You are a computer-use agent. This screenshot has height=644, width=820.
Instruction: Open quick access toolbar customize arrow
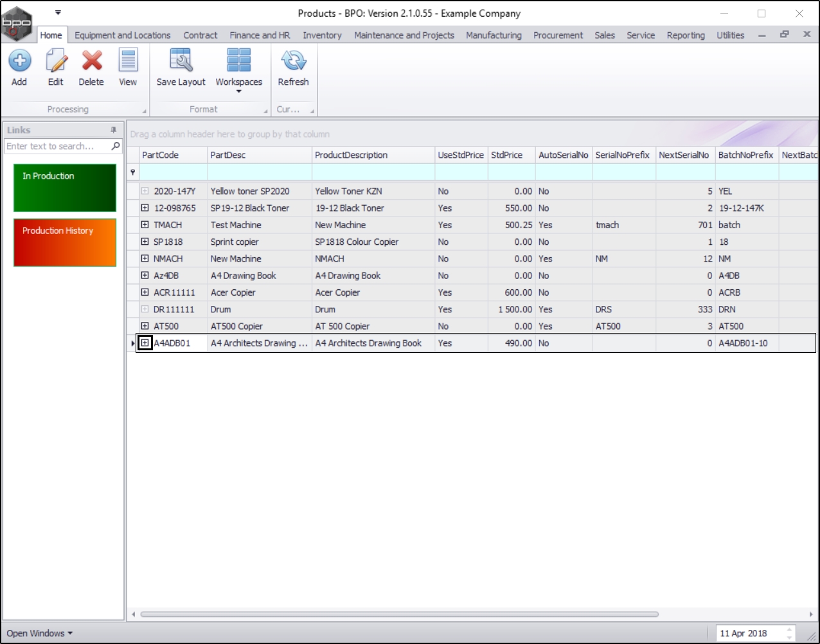(x=58, y=12)
